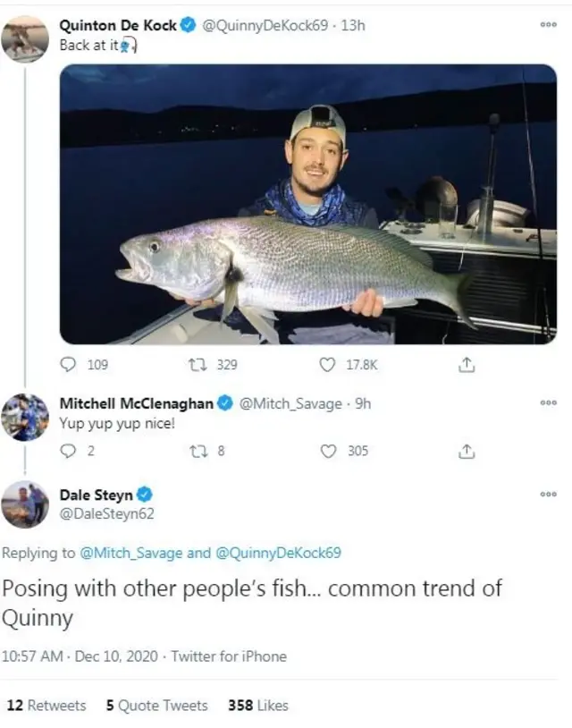The height and width of the screenshot is (728, 572).
Task: Like Quinton De Kock's tweet with 17.8K likes
Action: [328, 364]
